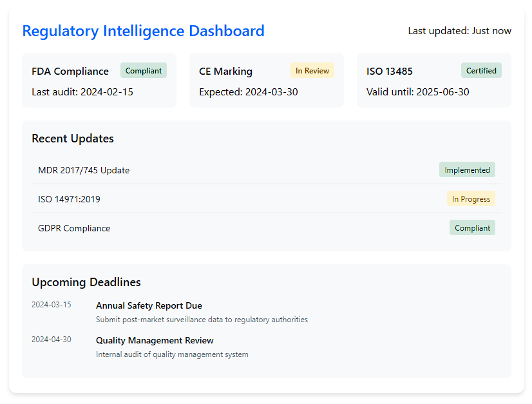Click the Certified badge on ISO 13485

point(481,71)
